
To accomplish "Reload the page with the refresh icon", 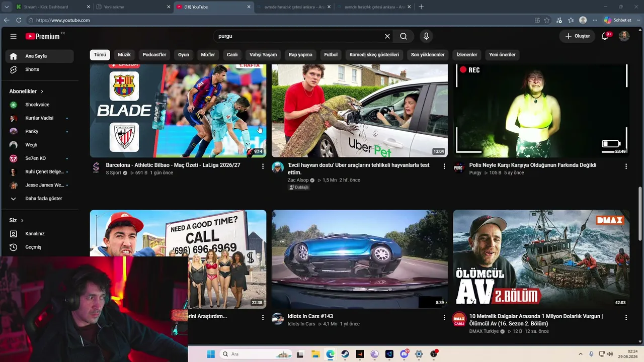I will [19, 20].
